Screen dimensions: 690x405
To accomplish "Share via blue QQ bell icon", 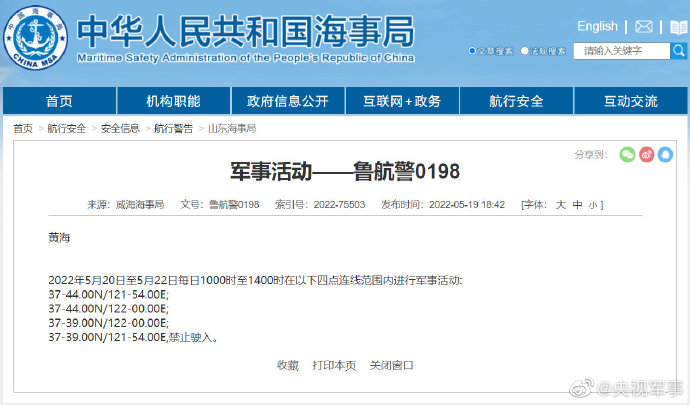I will coord(665,155).
